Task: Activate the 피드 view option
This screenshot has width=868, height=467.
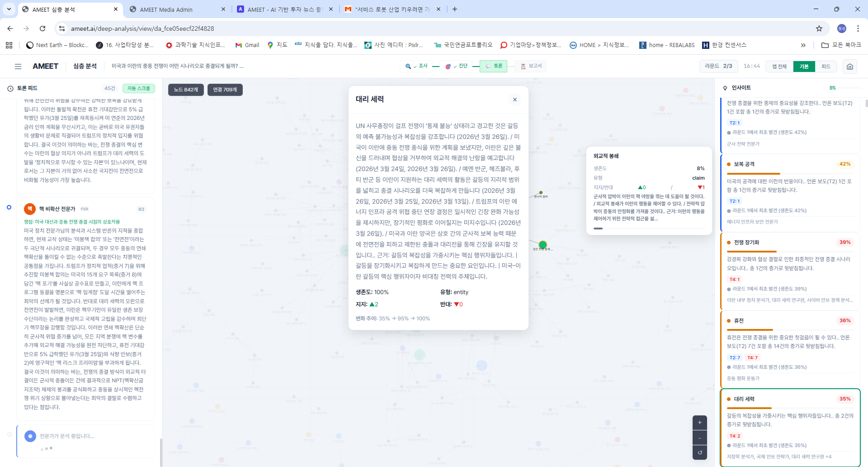Action: (x=826, y=66)
